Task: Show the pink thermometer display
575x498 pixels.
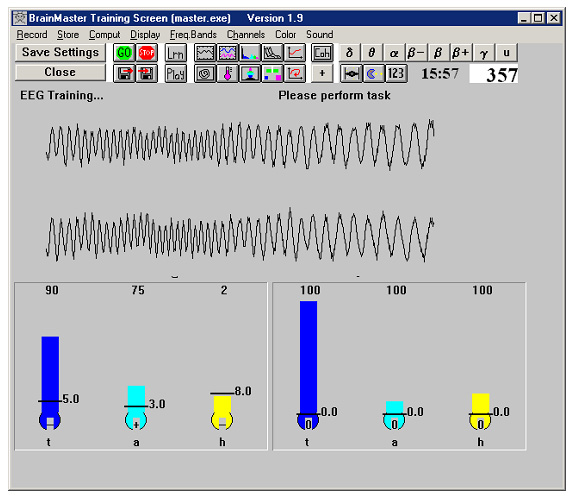Action: point(227,74)
